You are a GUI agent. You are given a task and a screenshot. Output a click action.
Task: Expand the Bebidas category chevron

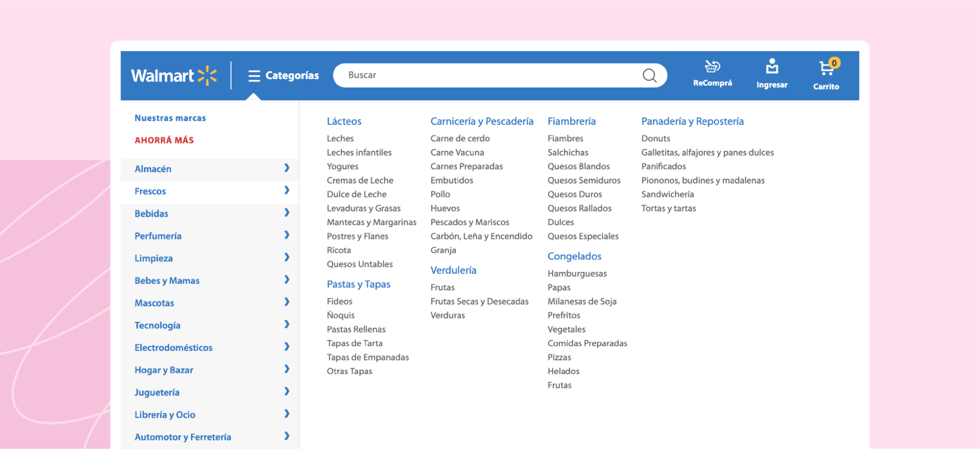click(x=288, y=213)
